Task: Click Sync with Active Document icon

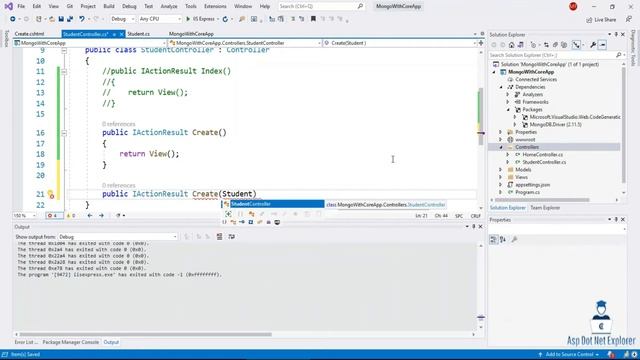Action: click(x=546, y=45)
